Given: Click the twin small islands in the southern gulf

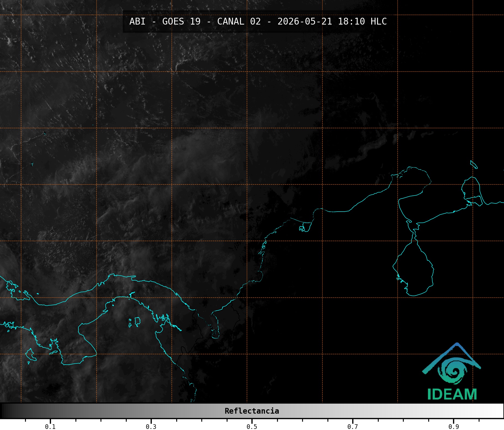Looking at the screenshot, I should [135, 322].
